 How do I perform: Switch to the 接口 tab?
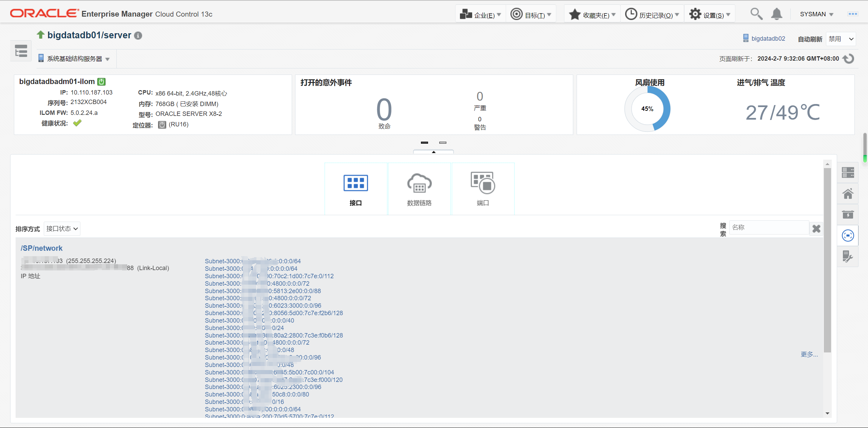356,189
